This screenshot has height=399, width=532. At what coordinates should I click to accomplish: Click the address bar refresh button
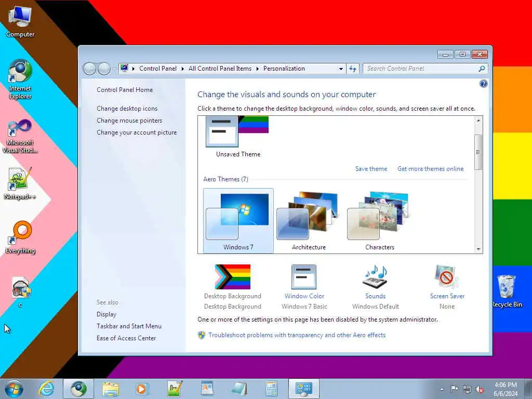click(x=353, y=69)
